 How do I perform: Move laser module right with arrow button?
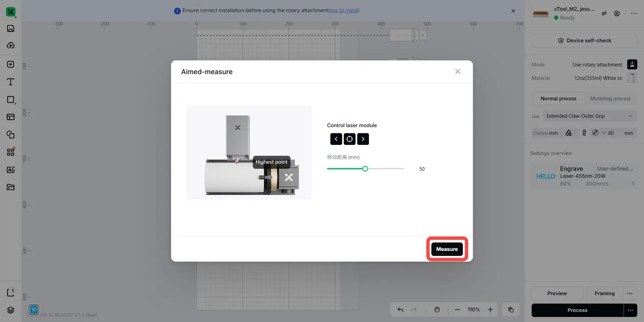pos(363,139)
